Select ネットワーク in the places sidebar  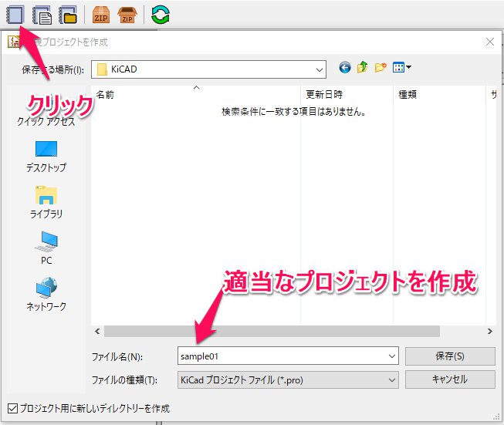click(46, 295)
